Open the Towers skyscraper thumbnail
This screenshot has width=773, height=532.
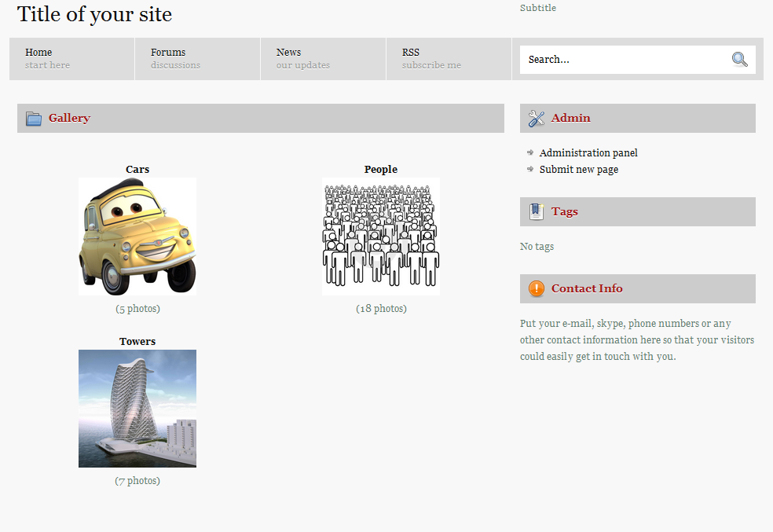[x=137, y=408]
